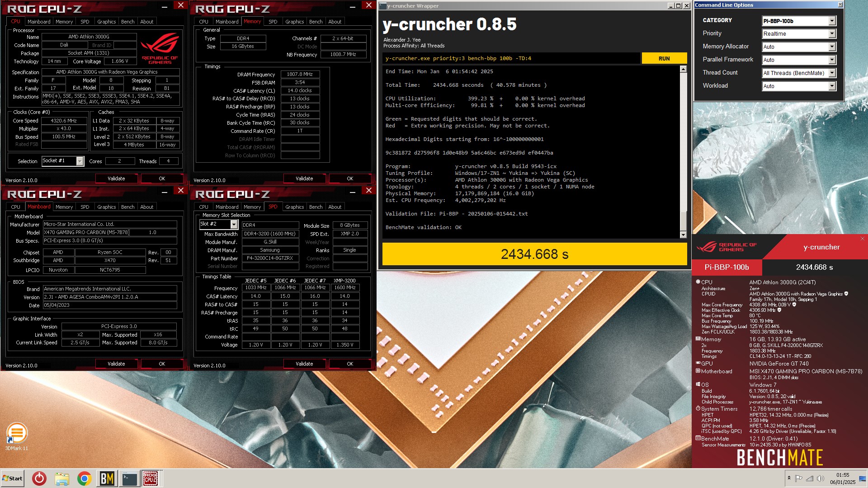Open Action Center flag in tray
The height and width of the screenshot is (488, 868).
[x=799, y=478]
